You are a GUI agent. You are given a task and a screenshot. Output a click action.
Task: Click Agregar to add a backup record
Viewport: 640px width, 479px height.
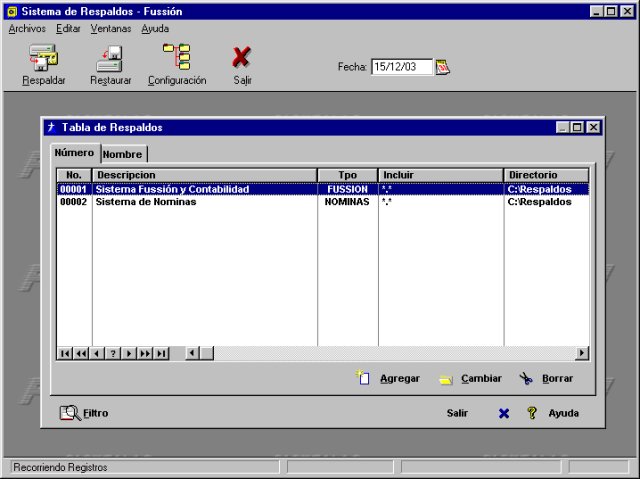point(389,379)
